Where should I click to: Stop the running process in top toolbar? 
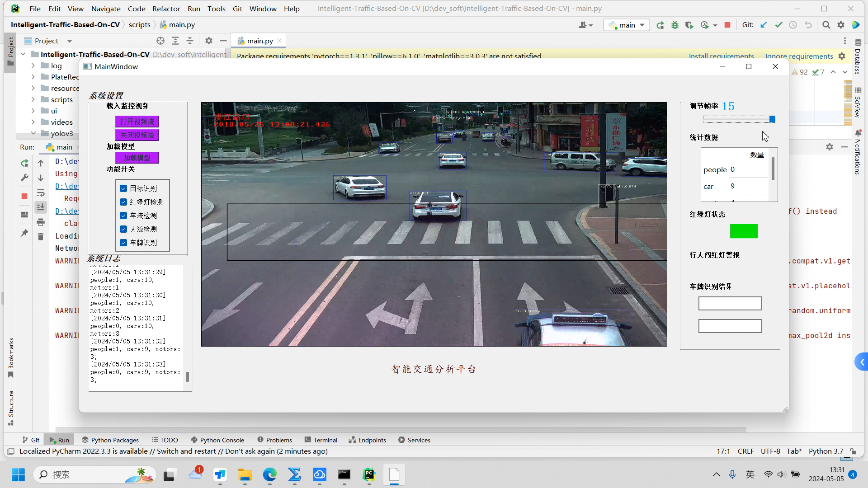[x=727, y=25]
